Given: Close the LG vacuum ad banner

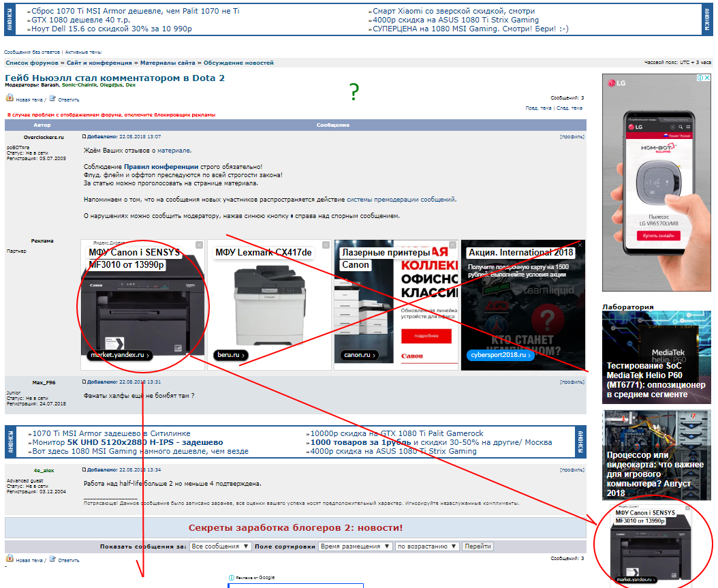Looking at the screenshot, I should point(708,78).
